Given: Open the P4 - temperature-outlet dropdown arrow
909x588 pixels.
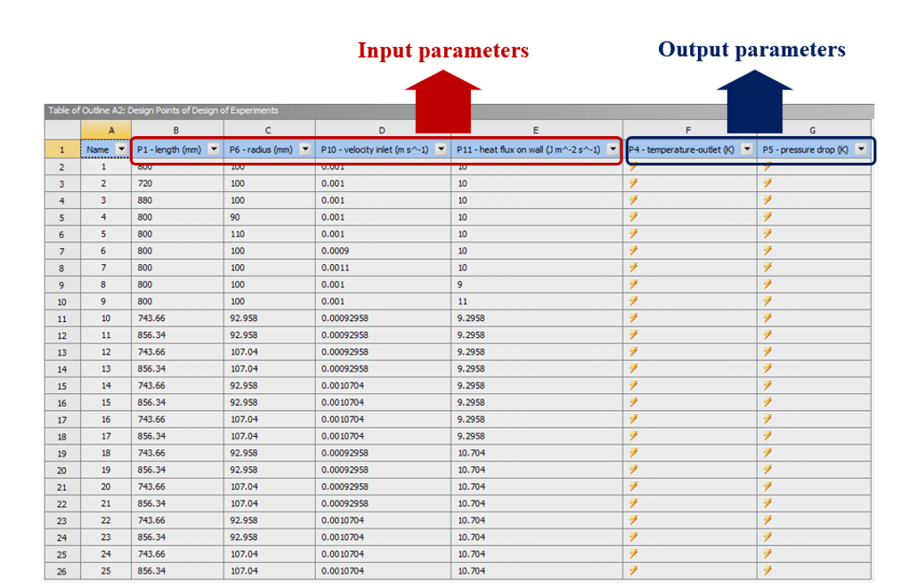Looking at the screenshot, I should click(x=746, y=149).
